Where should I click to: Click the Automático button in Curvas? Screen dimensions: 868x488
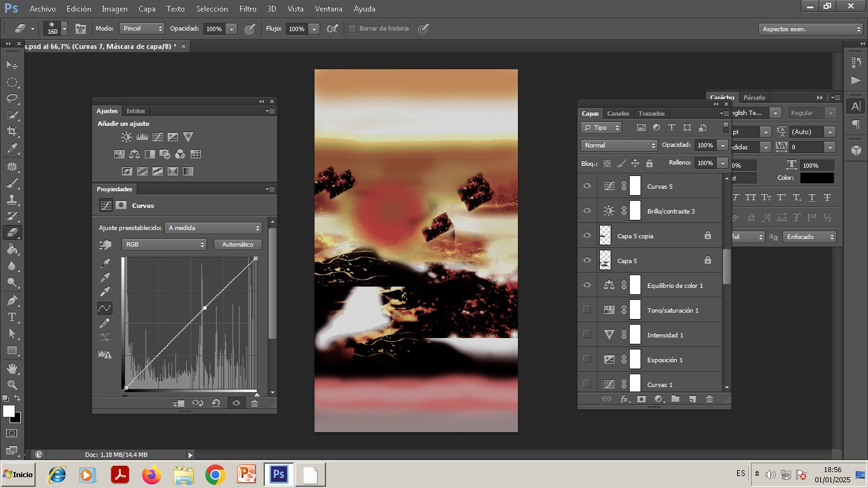point(238,245)
